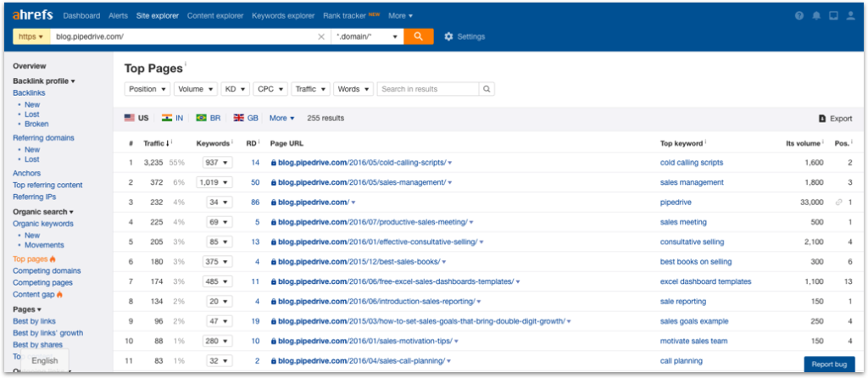868x378 pixels.
Task: Open the 'cold calling scripts' keyword link
Action: (692, 163)
